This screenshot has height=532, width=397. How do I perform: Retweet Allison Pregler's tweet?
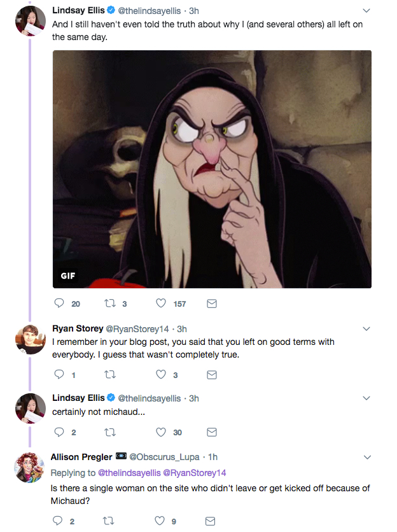click(108, 521)
